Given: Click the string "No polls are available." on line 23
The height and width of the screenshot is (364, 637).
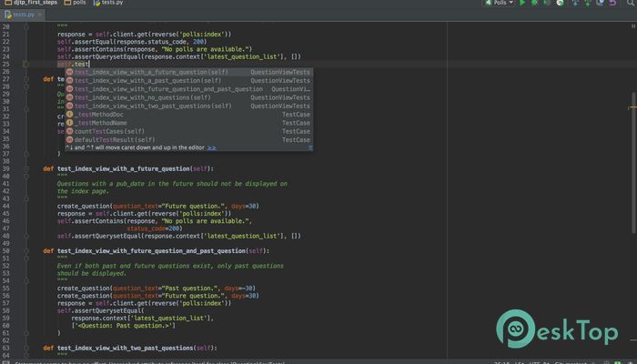Looking at the screenshot, I should click(x=207, y=49).
